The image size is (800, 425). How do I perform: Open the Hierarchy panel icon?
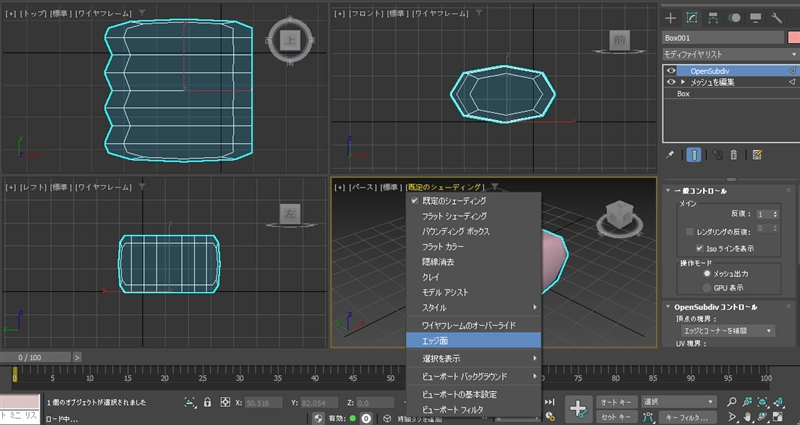pyautogui.click(x=713, y=18)
